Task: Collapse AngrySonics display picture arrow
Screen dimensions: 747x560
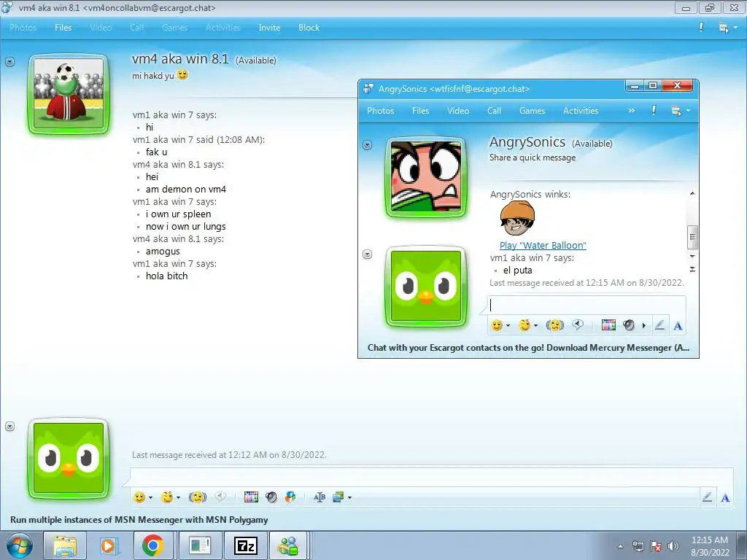Action: (368, 145)
